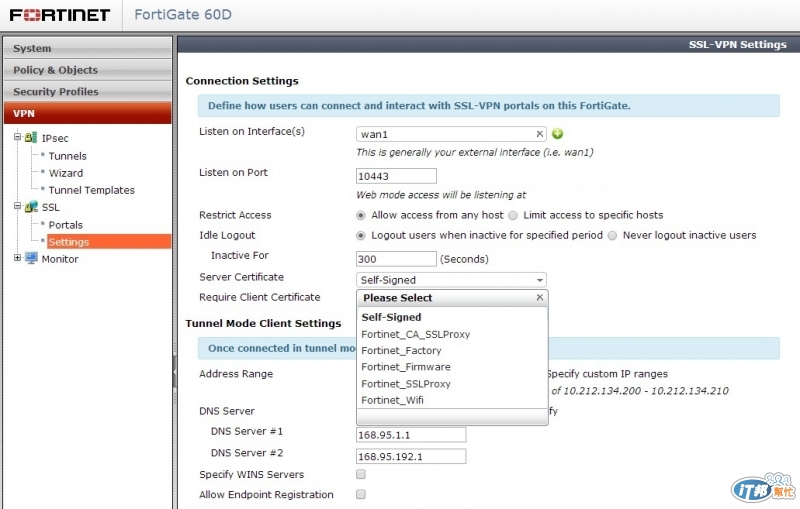Open the IPsec Wizard
Screen dimensions: 800x509
(66, 173)
